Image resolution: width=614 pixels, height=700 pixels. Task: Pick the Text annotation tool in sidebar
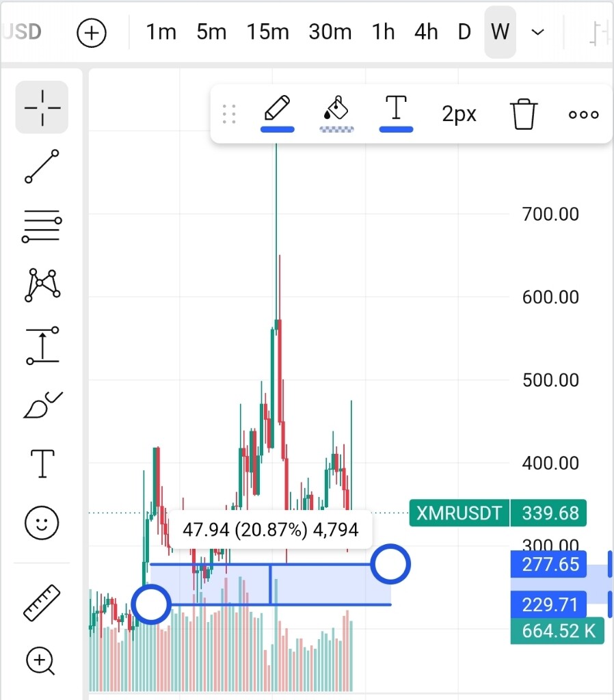(42, 464)
